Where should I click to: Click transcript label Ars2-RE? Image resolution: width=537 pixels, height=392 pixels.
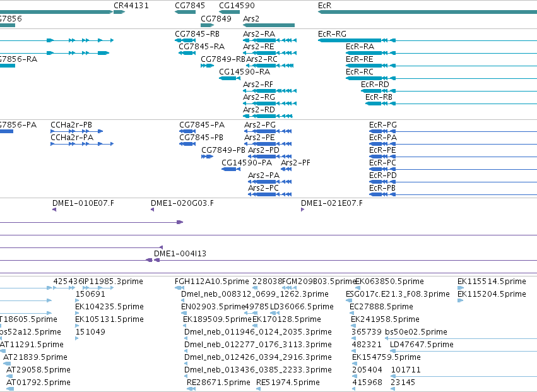(259, 47)
